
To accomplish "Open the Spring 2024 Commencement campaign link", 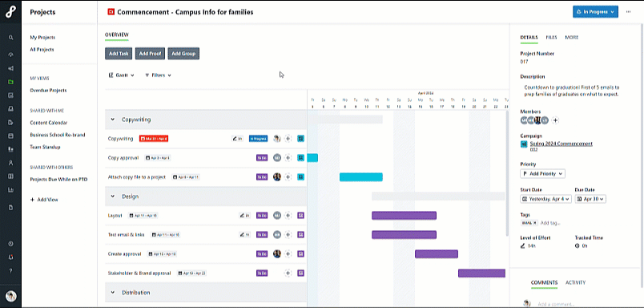I will (561, 144).
